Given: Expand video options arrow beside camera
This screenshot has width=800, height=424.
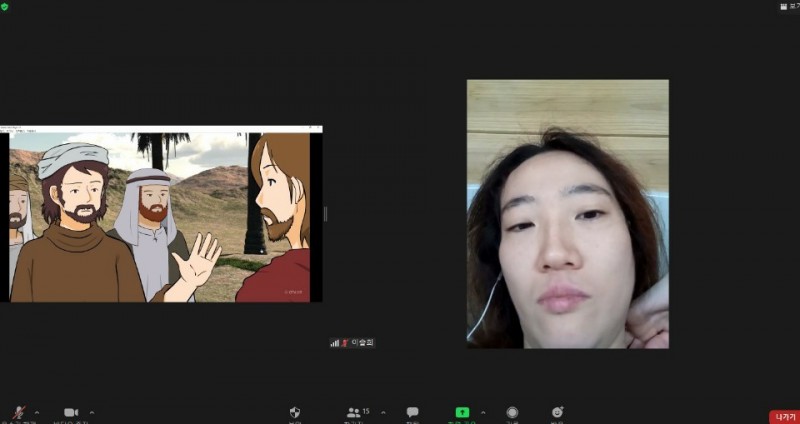Looking at the screenshot, I should coord(92,412).
